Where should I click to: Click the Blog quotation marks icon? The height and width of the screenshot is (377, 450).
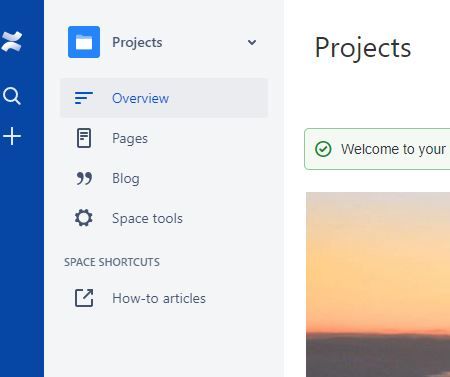pyautogui.click(x=84, y=178)
